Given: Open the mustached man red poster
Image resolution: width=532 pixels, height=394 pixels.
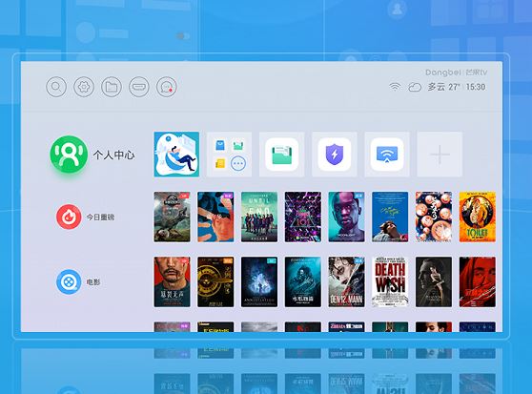Looking at the screenshot, I should tap(172, 282).
